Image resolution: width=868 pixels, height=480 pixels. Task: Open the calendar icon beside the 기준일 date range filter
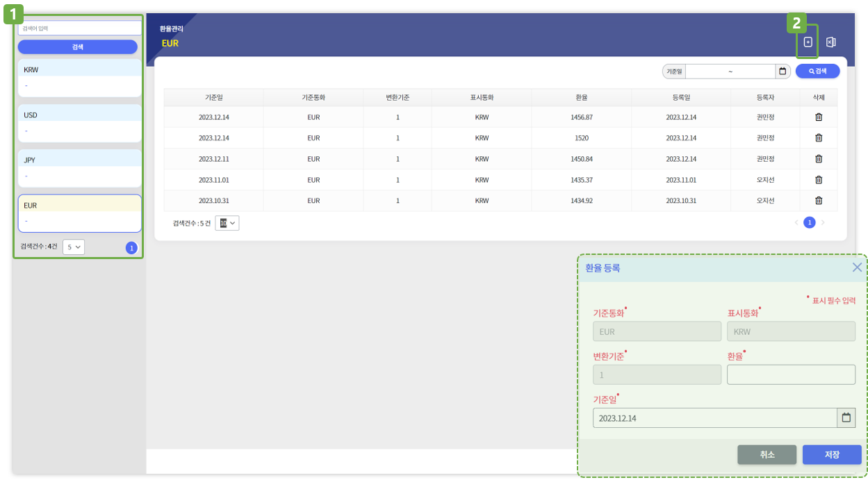point(783,71)
